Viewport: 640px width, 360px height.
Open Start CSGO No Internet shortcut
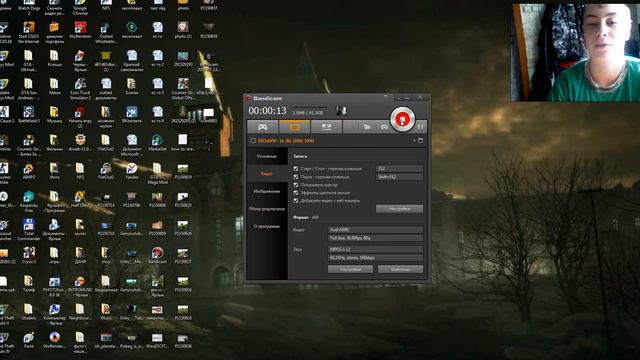(29, 32)
